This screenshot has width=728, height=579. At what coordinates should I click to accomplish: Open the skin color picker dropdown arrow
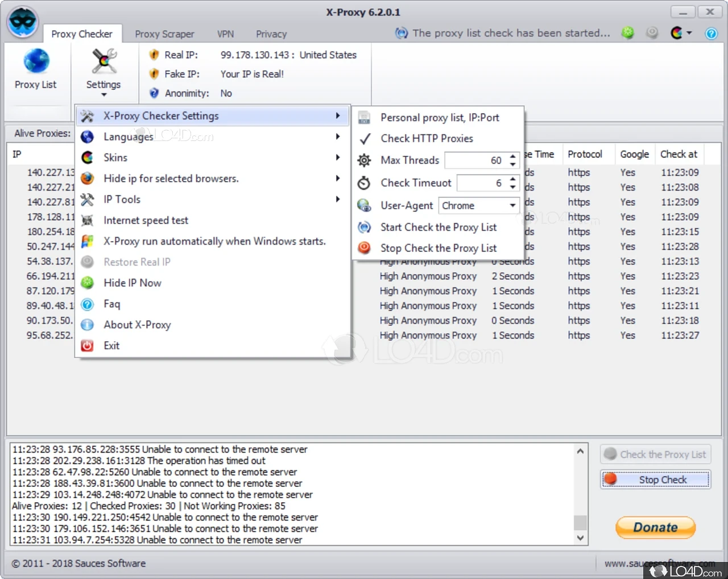(x=689, y=33)
